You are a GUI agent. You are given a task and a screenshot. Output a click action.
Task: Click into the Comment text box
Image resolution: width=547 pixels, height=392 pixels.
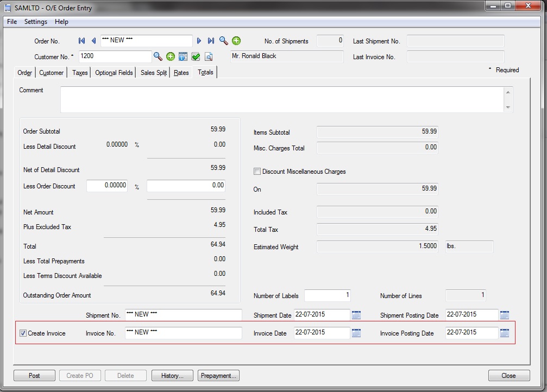pos(282,100)
